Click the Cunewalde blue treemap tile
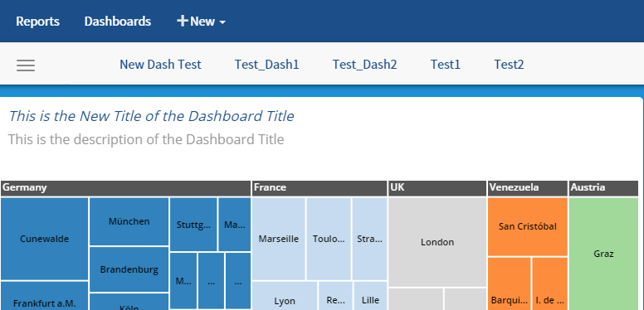 [44, 239]
